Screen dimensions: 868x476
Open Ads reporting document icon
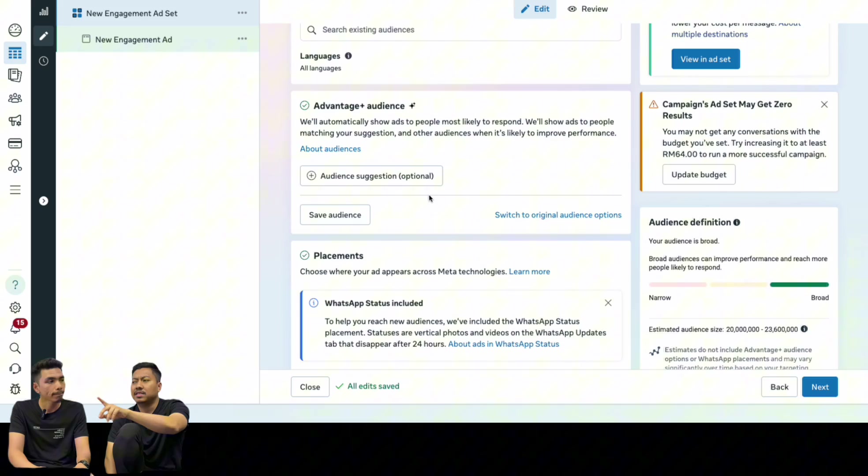[15, 75]
